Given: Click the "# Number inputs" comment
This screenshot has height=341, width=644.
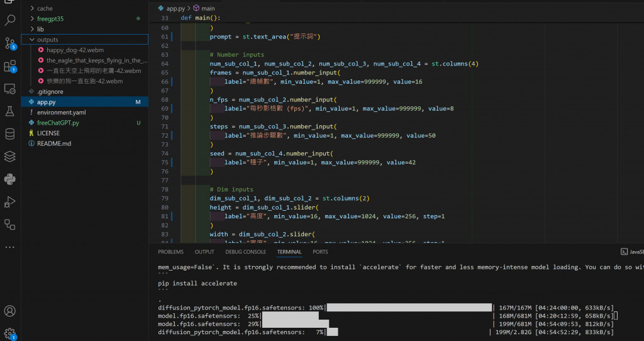Looking at the screenshot, I should pyautogui.click(x=237, y=55).
